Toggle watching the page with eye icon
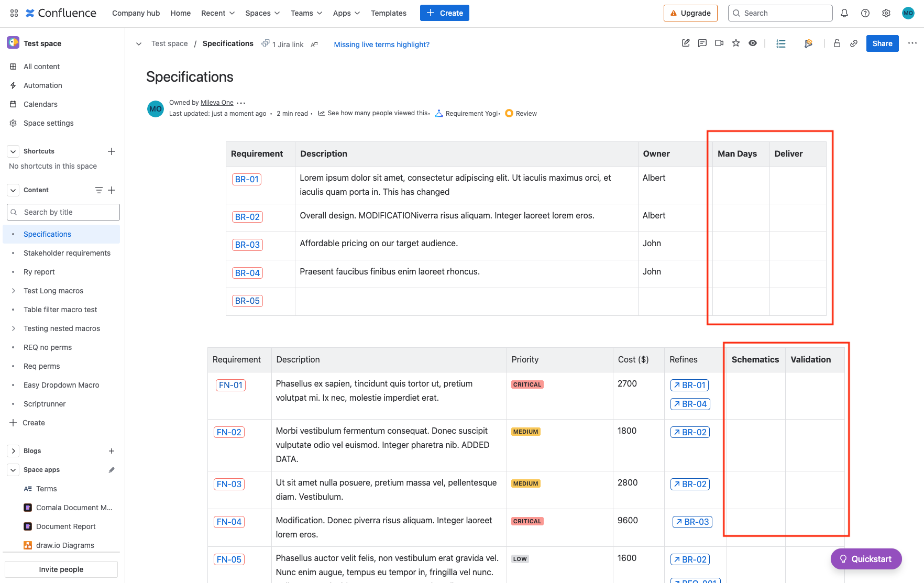 click(x=753, y=43)
